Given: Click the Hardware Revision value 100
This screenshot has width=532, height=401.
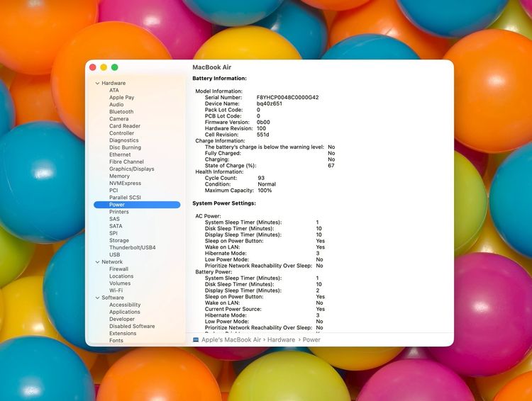Looking at the screenshot, I should [261, 128].
